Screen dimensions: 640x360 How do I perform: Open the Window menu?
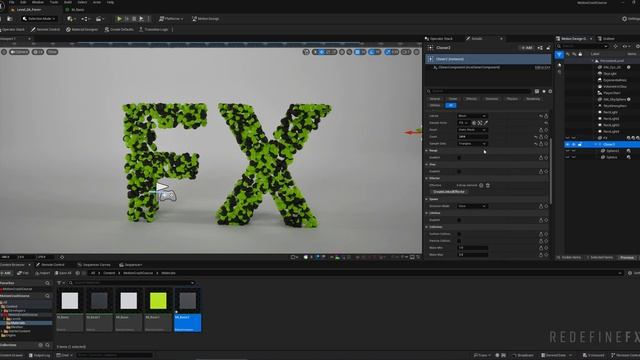point(38,2)
